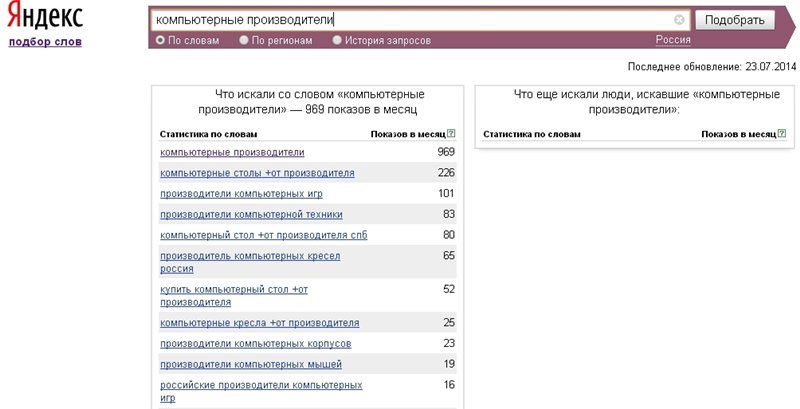Select the 'По словам' radio button
Image resolution: width=800 pixels, height=409 pixels.
(160, 40)
